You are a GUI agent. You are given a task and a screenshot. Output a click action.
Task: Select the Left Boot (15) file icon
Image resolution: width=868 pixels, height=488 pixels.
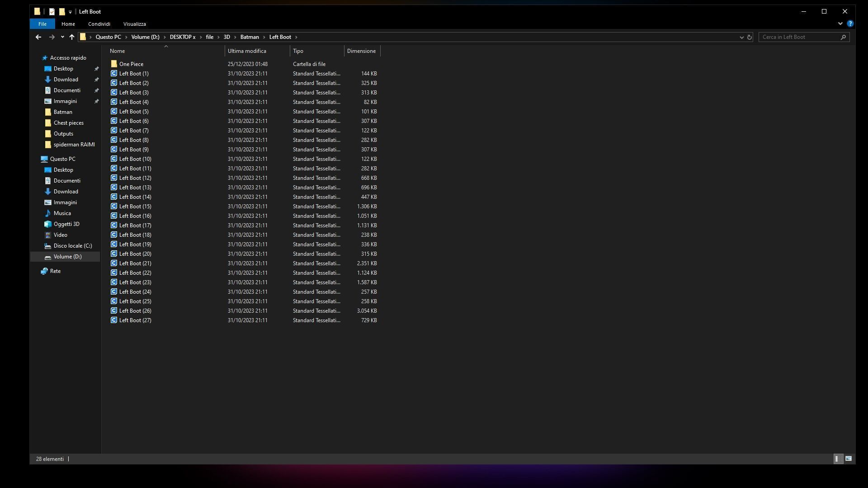(114, 206)
